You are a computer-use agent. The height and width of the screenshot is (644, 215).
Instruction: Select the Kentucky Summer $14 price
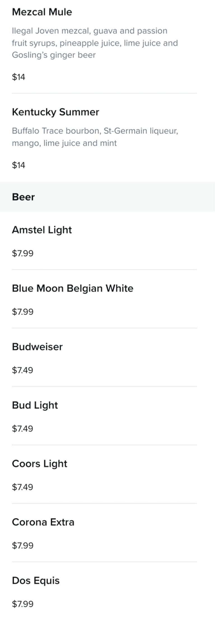pos(18,165)
